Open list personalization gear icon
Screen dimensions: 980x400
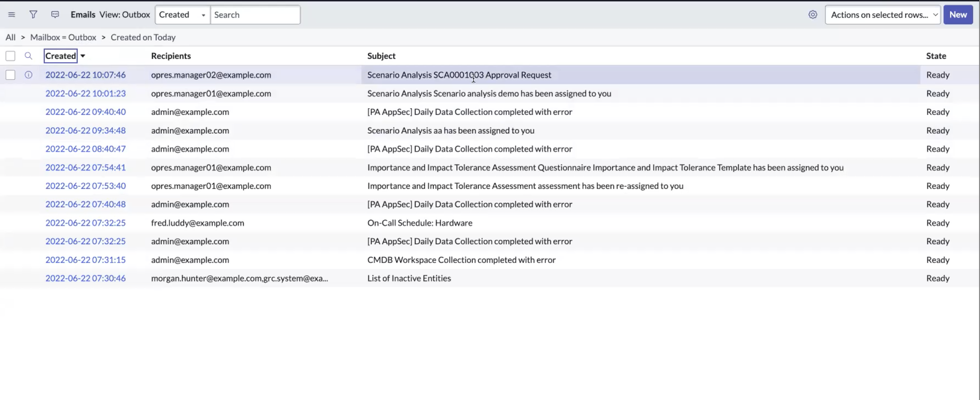click(813, 15)
